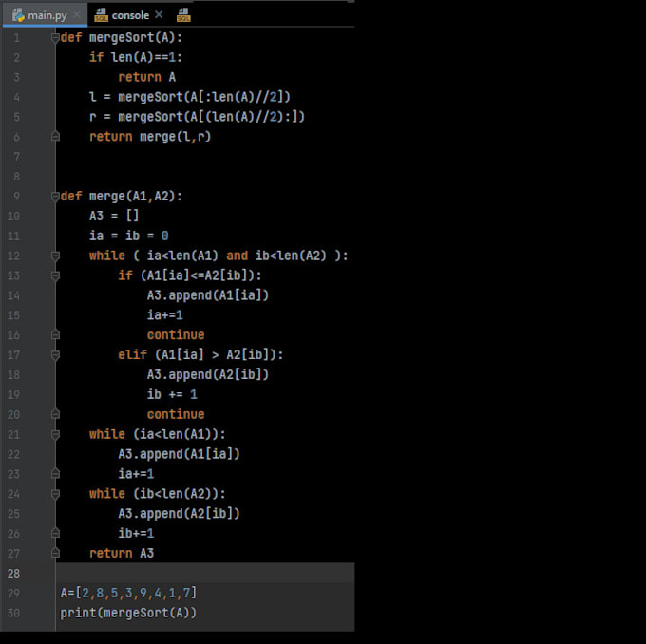Close the main.py tab
Viewport: 646px width, 644px height.
coord(77,15)
